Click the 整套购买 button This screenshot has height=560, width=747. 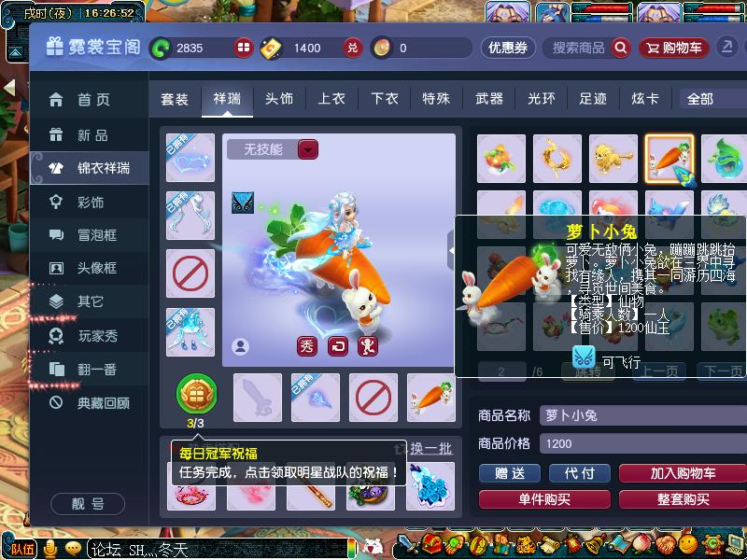click(x=684, y=499)
